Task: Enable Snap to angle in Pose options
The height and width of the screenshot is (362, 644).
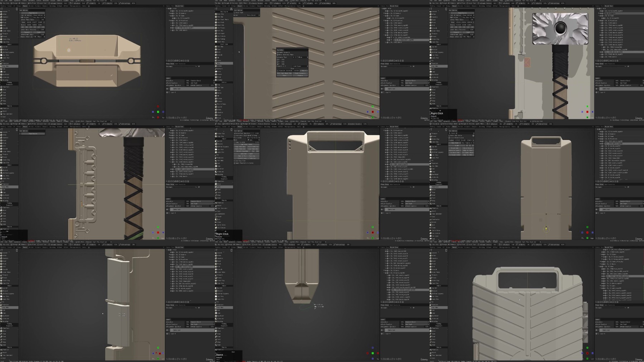Action: tap(234, 142)
